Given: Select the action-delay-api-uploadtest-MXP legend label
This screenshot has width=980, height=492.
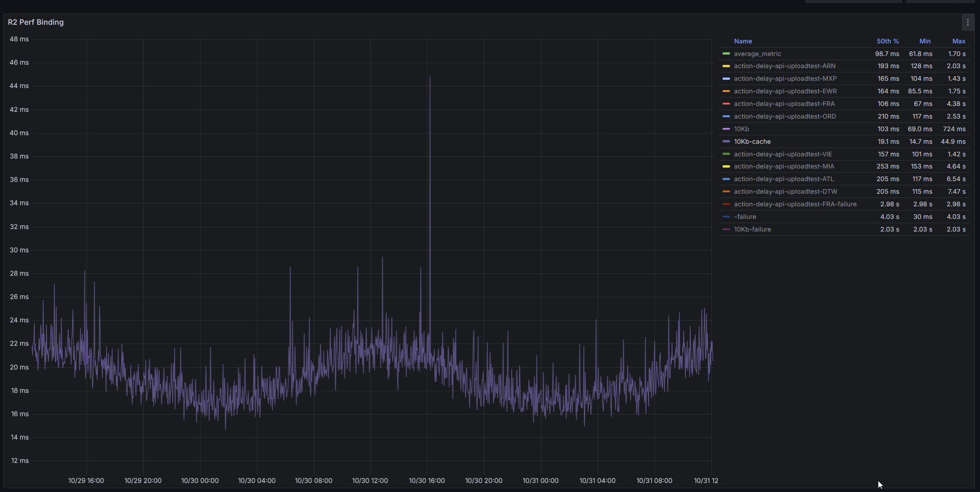Looking at the screenshot, I should pyautogui.click(x=786, y=78).
